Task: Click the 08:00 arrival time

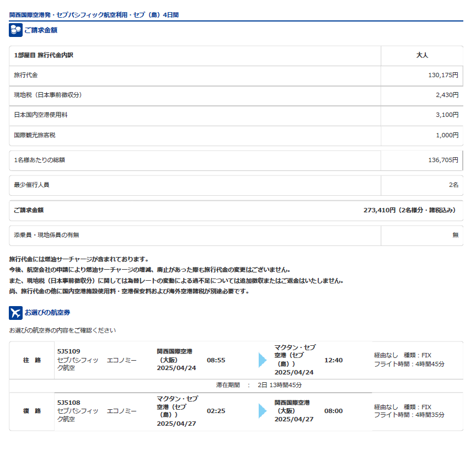Action: point(333,411)
